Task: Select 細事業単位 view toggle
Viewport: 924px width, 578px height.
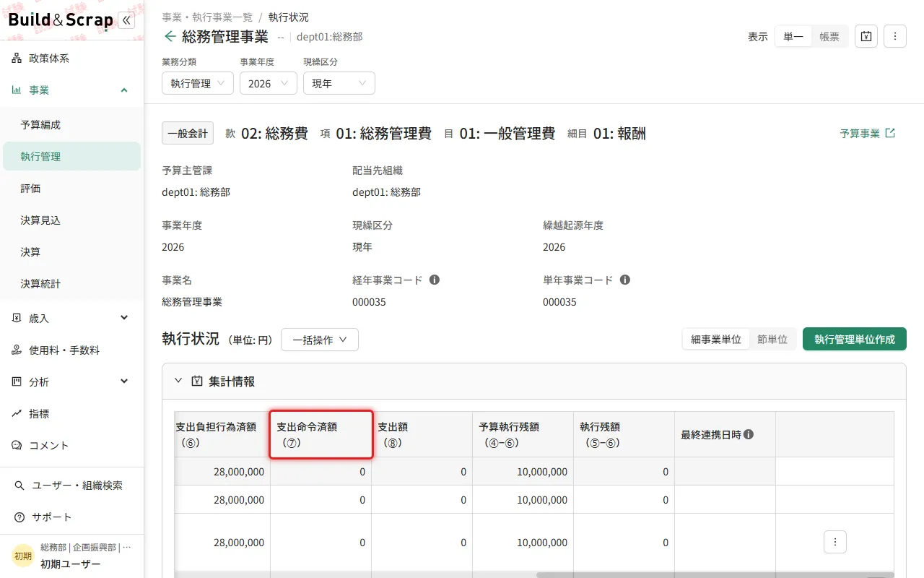Action: (x=716, y=339)
